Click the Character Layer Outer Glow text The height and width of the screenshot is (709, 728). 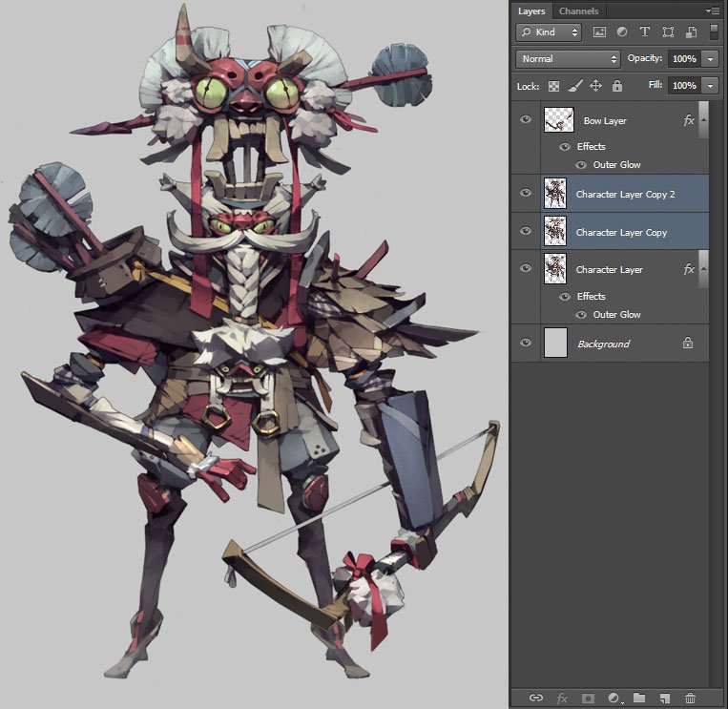[x=616, y=315]
